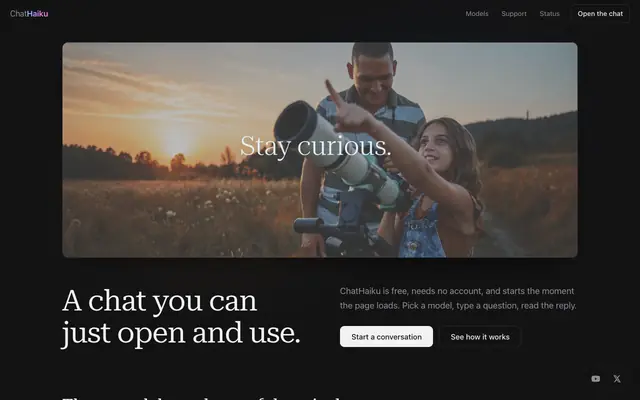Go to the Support page link
Viewport: 640px width, 400px height.
(x=514, y=13)
